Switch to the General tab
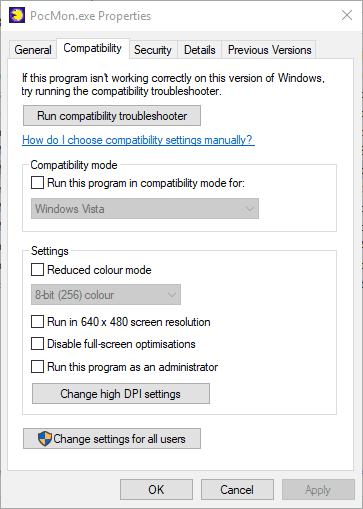363x509 pixels. (33, 50)
